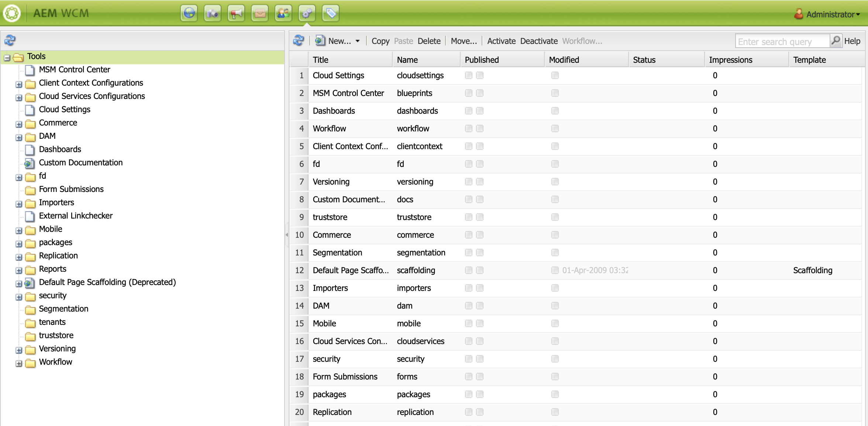868x426 pixels.
Task: Refresh the Tools tree panel
Action: [x=10, y=40]
